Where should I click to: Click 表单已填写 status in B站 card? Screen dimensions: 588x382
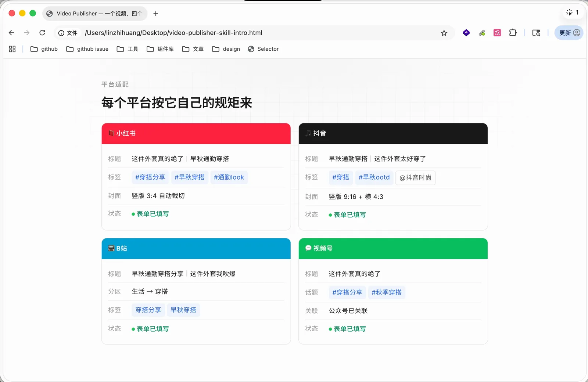click(150, 329)
